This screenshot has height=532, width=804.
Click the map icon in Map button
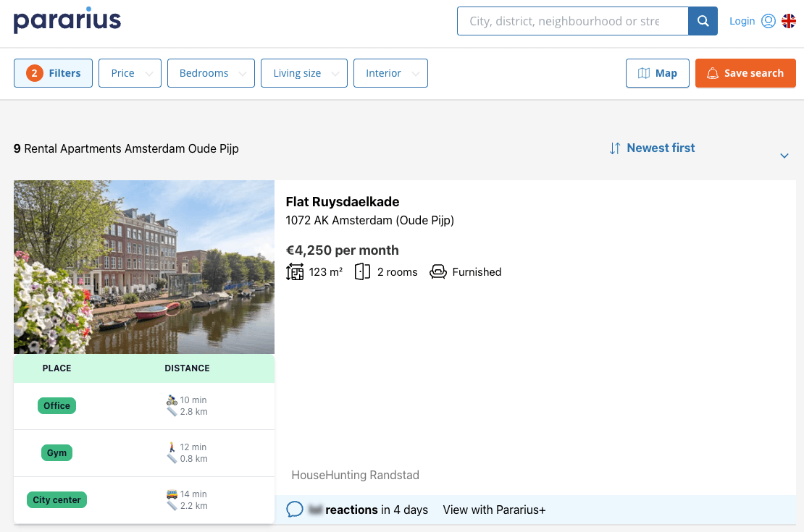(x=643, y=73)
